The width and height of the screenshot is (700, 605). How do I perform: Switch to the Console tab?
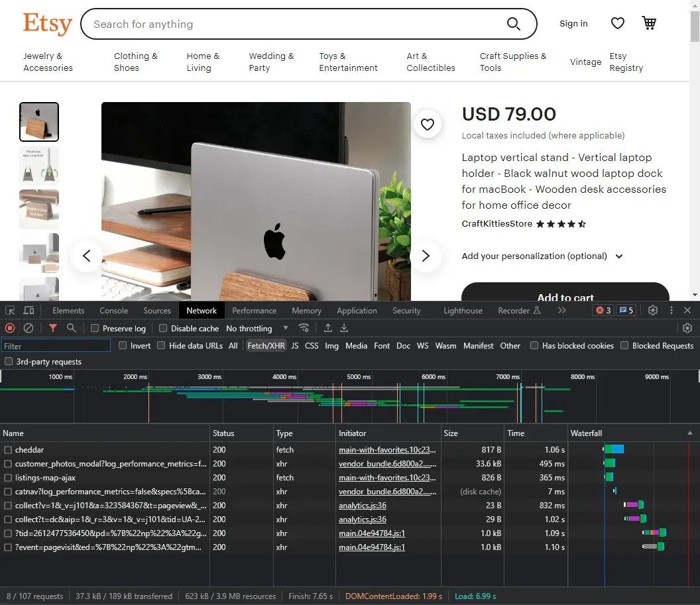tap(113, 309)
